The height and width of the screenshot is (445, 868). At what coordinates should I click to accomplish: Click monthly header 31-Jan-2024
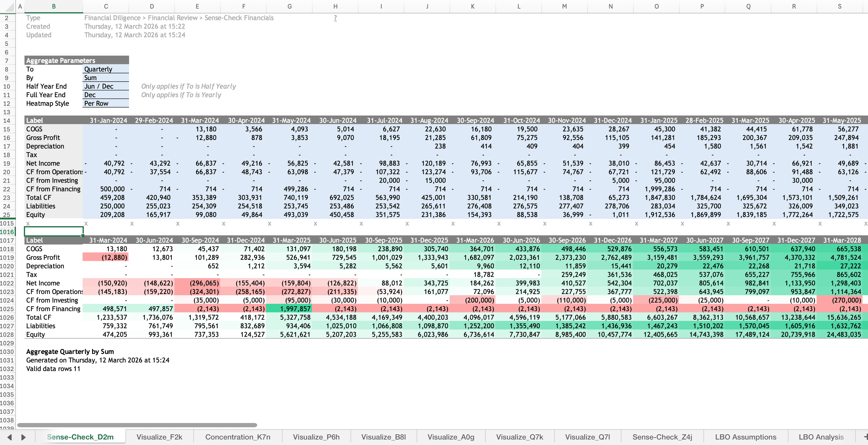(106, 120)
